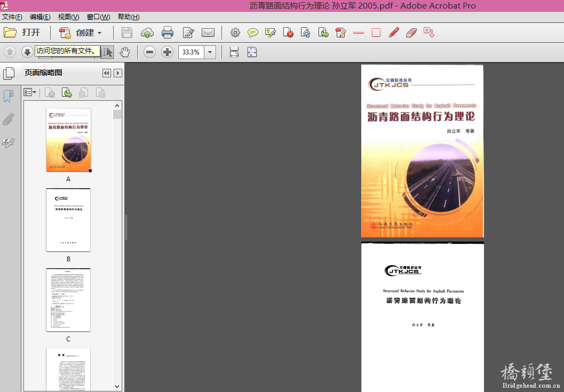Image resolution: width=564 pixels, height=392 pixels.
Task: Open the 编辑(E) menu
Action: [40, 17]
